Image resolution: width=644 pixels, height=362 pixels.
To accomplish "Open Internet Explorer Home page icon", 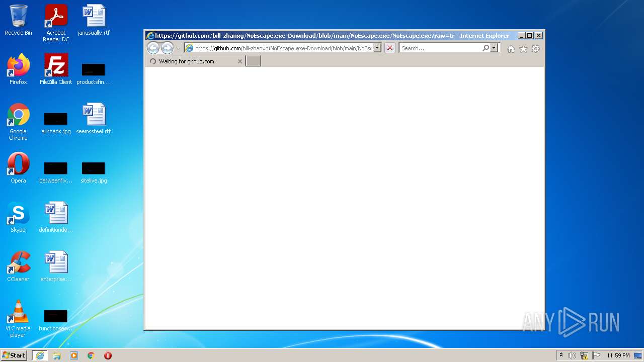I will click(x=511, y=49).
